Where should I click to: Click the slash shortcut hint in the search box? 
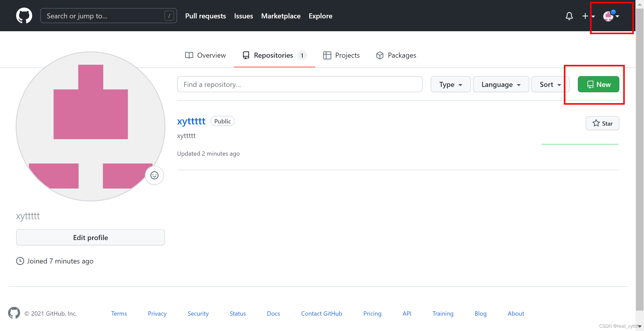169,16
